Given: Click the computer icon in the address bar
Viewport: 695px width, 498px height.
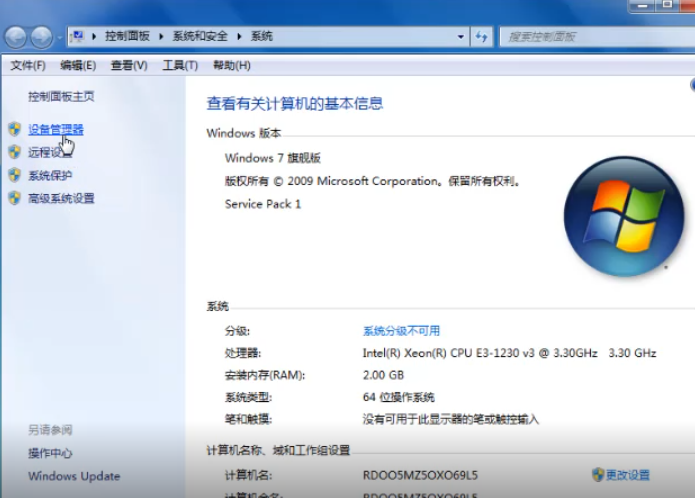Looking at the screenshot, I should tap(78, 37).
